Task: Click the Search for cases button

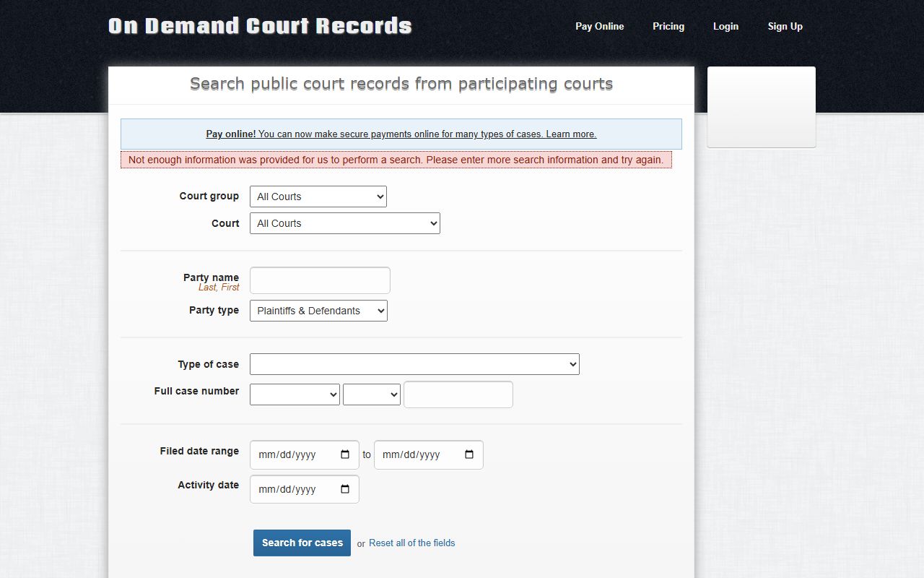Action: pos(302,543)
